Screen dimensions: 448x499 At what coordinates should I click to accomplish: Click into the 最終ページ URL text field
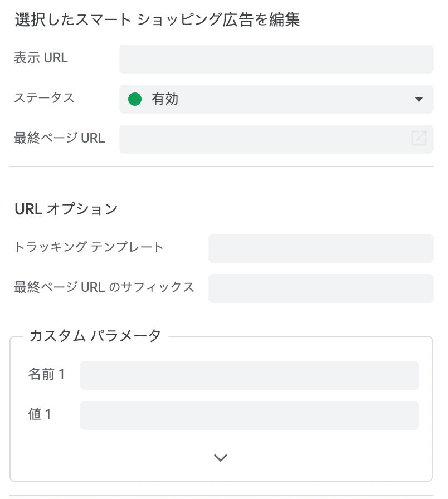[x=262, y=139]
